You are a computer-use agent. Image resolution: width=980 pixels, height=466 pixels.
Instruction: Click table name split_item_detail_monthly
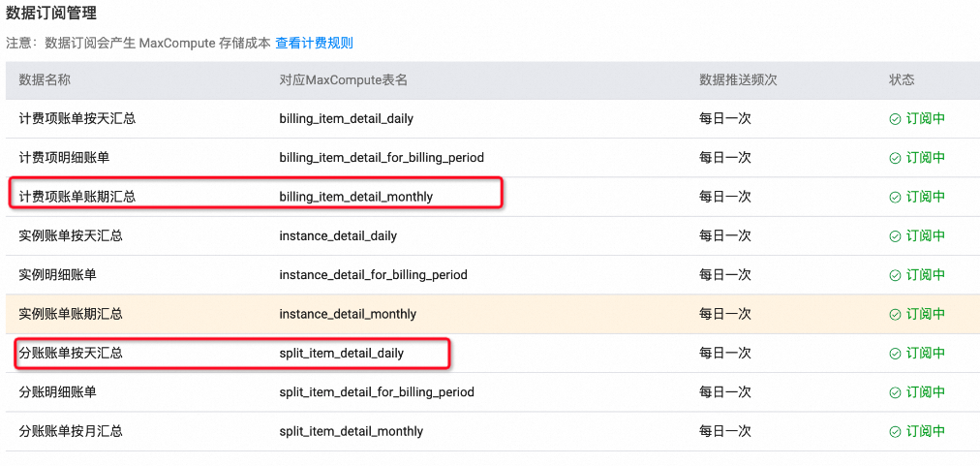coord(351,431)
